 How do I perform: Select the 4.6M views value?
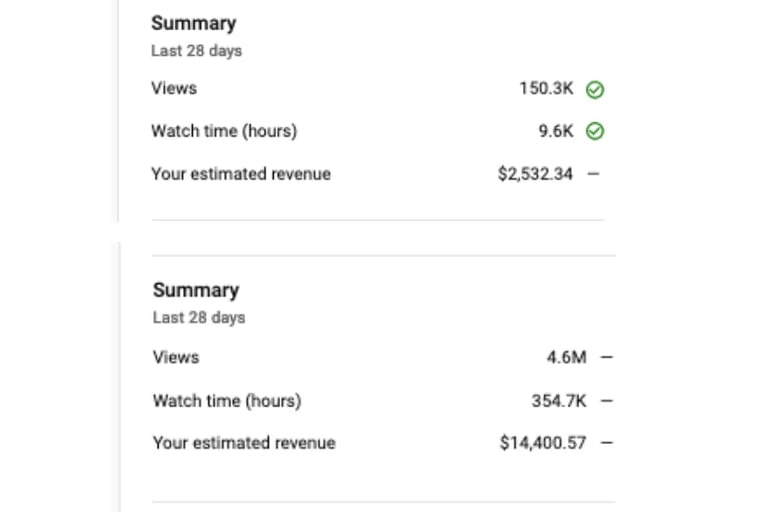[x=566, y=357]
